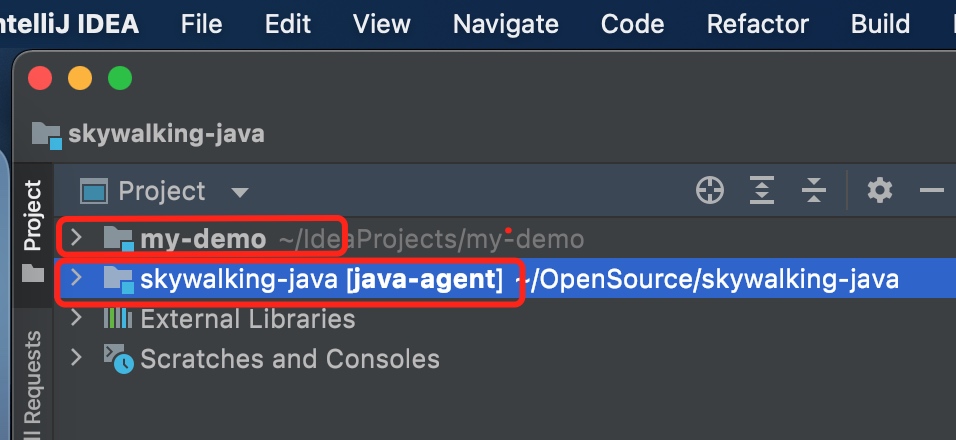Image resolution: width=956 pixels, height=440 pixels.
Task: Toggle the Project side tab
Action: point(33,228)
